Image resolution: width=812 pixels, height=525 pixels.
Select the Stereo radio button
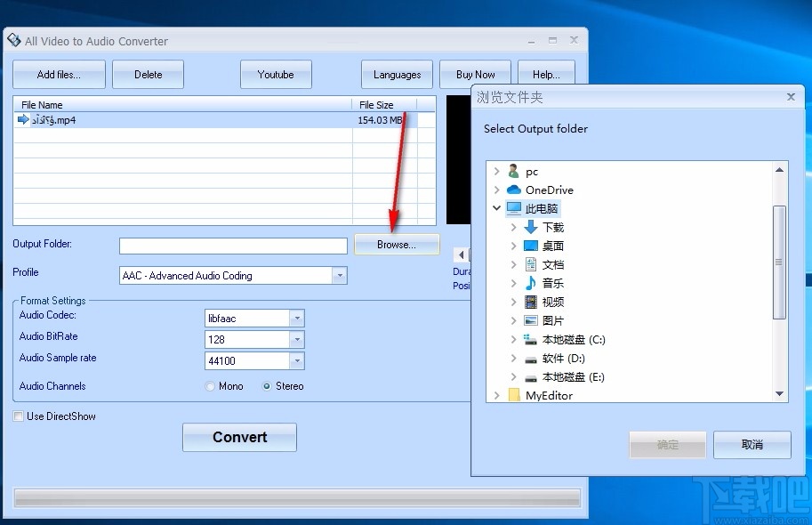[267, 386]
